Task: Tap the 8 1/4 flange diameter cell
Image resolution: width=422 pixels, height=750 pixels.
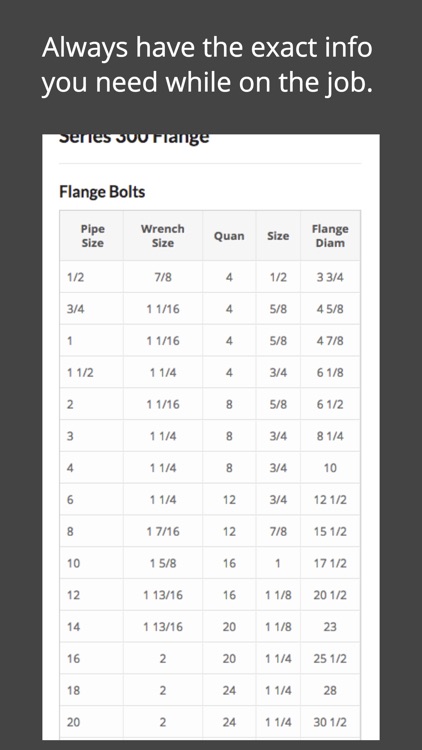Action: [x=330, y=436]
